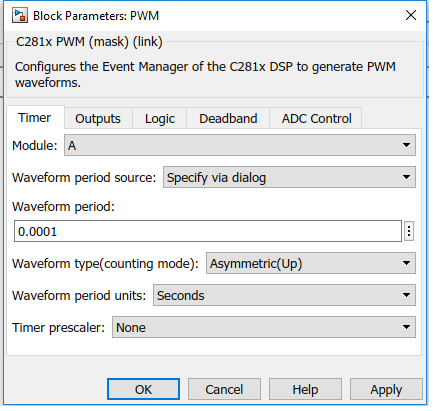Select the Deadband tab

coord(228,118)
